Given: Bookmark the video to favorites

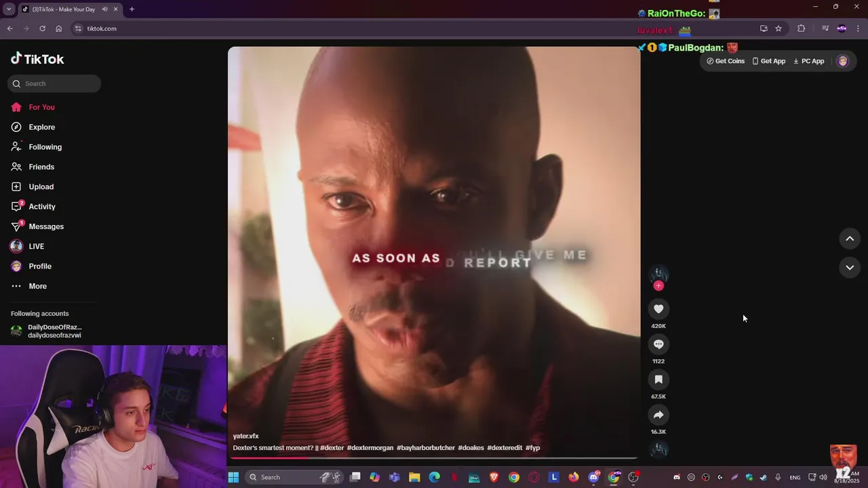Looking at the screenshot, I should [658, 380].
